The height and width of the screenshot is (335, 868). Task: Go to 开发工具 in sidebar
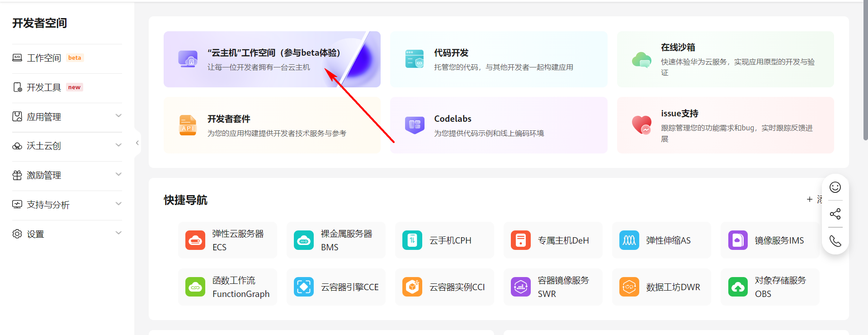[x=44, y=87]
